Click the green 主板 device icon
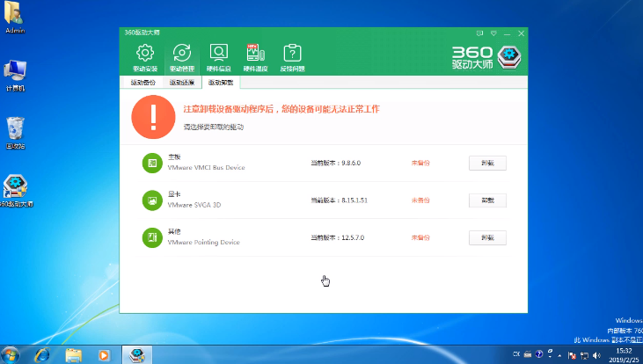The width and height of the screenshot is (643, 364). coord(151,163)
